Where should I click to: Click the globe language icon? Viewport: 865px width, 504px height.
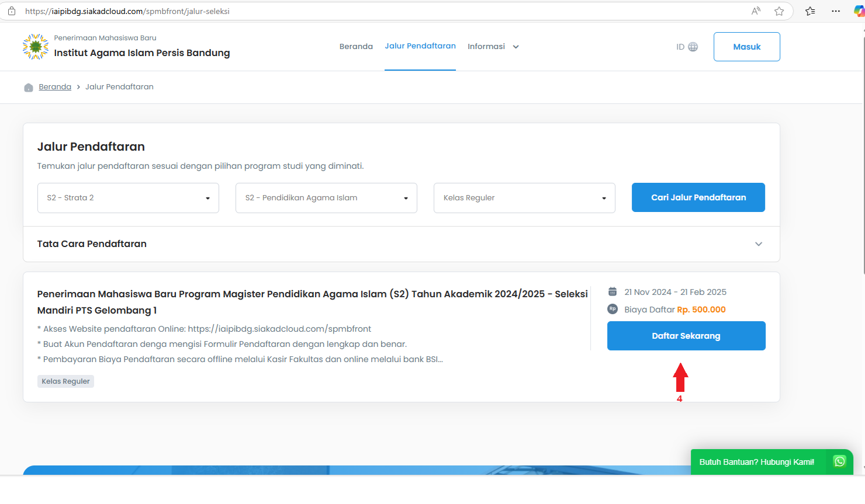click(x=693, y=47)
